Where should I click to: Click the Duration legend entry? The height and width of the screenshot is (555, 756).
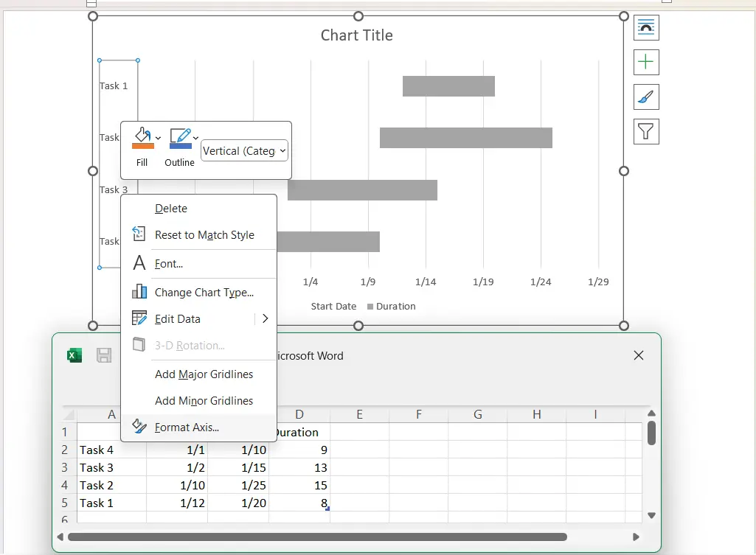pyautogui.click(x=391, y=307)
